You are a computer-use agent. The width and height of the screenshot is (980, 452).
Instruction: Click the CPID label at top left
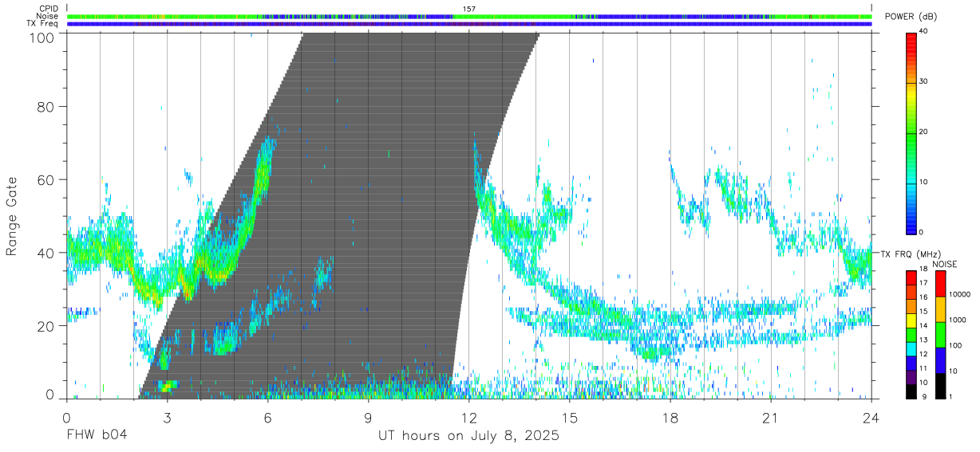tap(49, 9)
